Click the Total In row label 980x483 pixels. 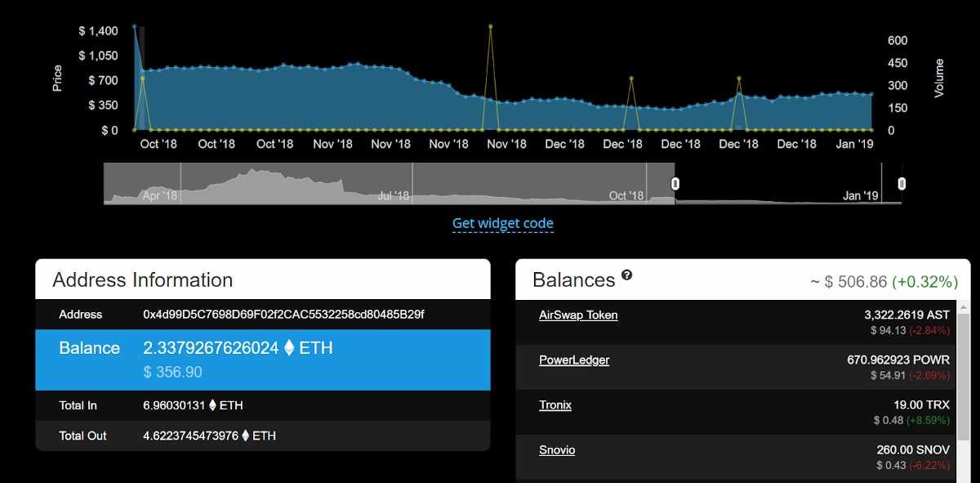click(x=78, y=405)
